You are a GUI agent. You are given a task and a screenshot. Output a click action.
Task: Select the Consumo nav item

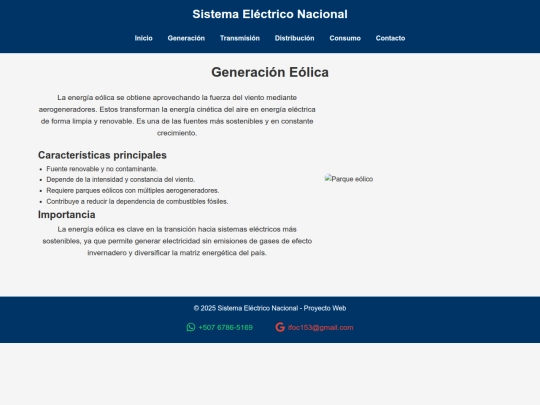(x=345, y=38)
